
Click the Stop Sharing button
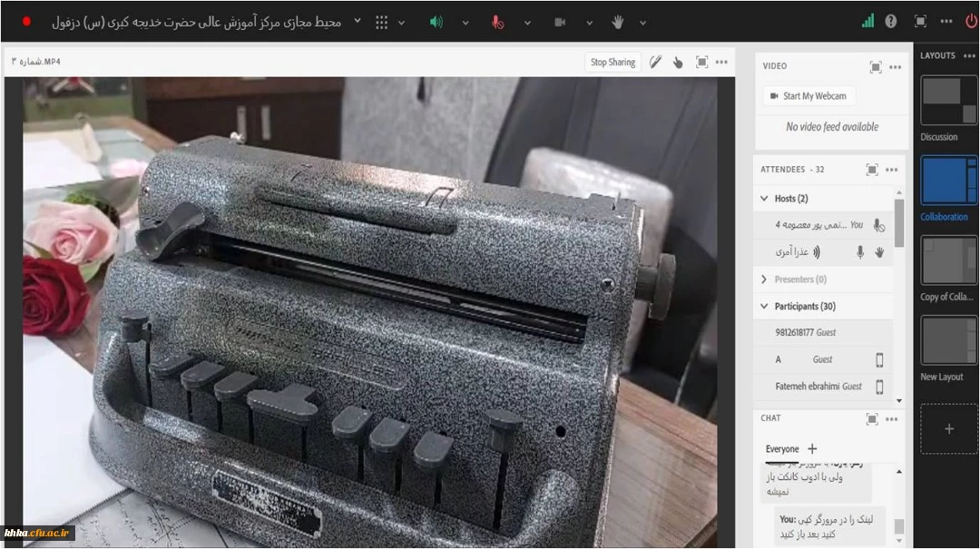tap(612, 62)
